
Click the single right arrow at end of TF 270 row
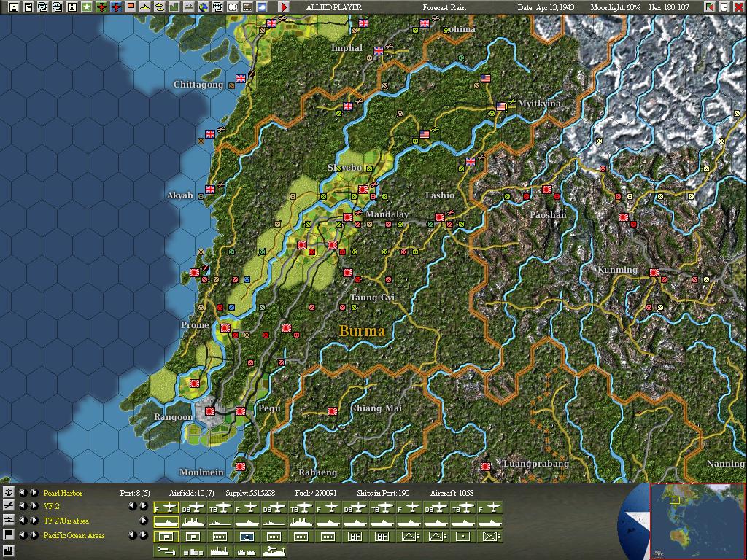click(144, 521)
